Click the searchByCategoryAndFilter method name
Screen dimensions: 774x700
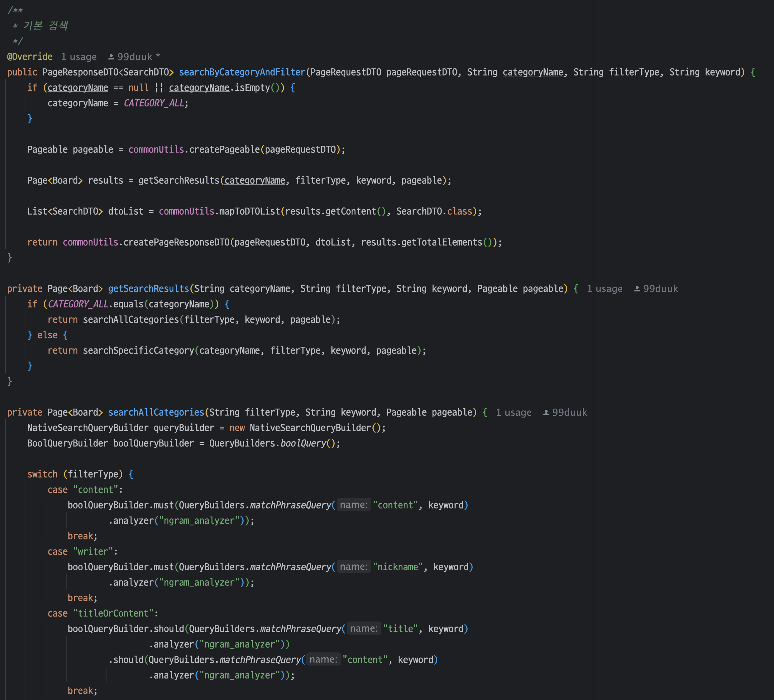(242, 72)
